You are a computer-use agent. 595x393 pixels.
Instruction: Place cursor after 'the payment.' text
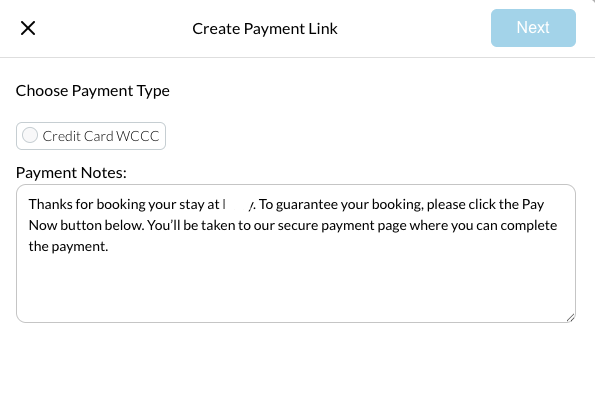pyautogui.click(x=109, y=247)
